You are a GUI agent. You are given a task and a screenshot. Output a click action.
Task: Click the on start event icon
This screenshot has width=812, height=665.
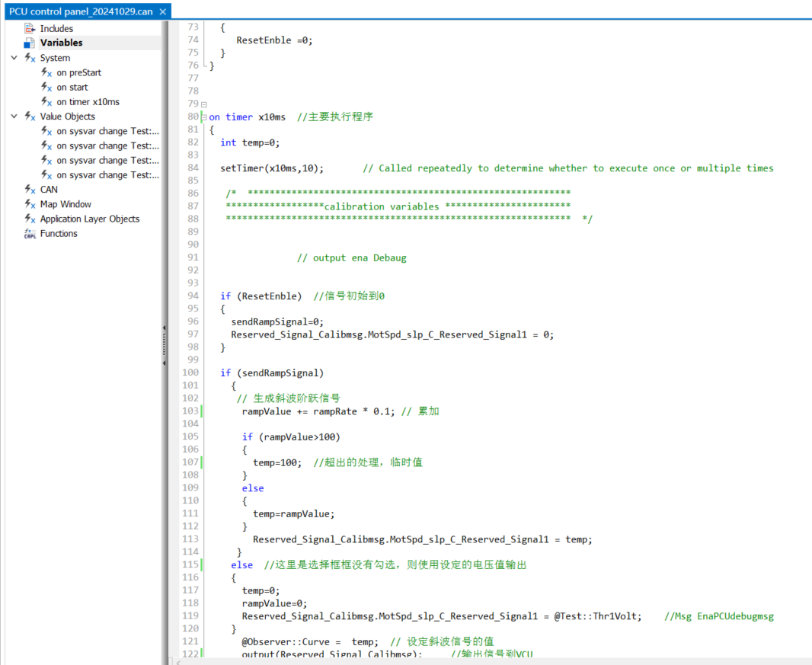coord(46,87)
